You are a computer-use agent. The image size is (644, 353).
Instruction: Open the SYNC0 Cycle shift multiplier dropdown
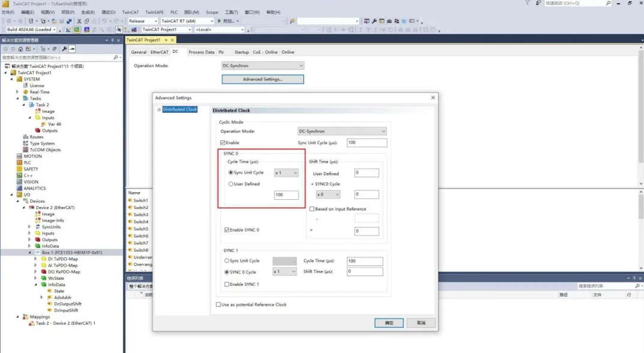point(328,195)
